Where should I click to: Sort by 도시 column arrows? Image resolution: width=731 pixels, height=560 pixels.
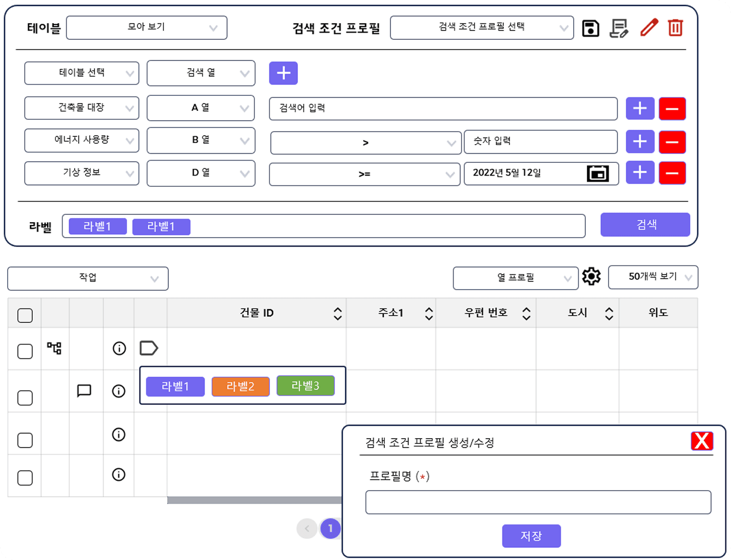[609, 314]
